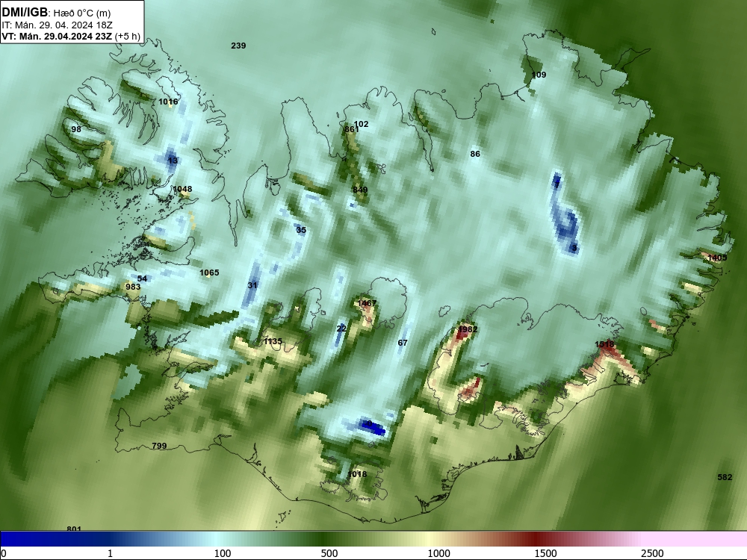The height and width of the screenshot is (560, 747).
Task: Click the legend tick label 0
Action: pyautogui.click(x=3, y=553)
